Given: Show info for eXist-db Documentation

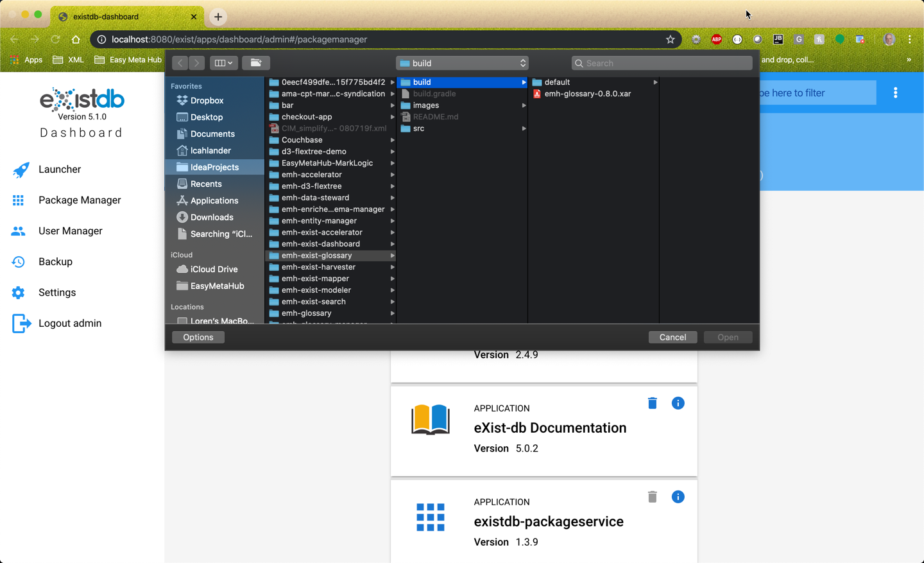Looking at the screenshot, I should 678,403.
